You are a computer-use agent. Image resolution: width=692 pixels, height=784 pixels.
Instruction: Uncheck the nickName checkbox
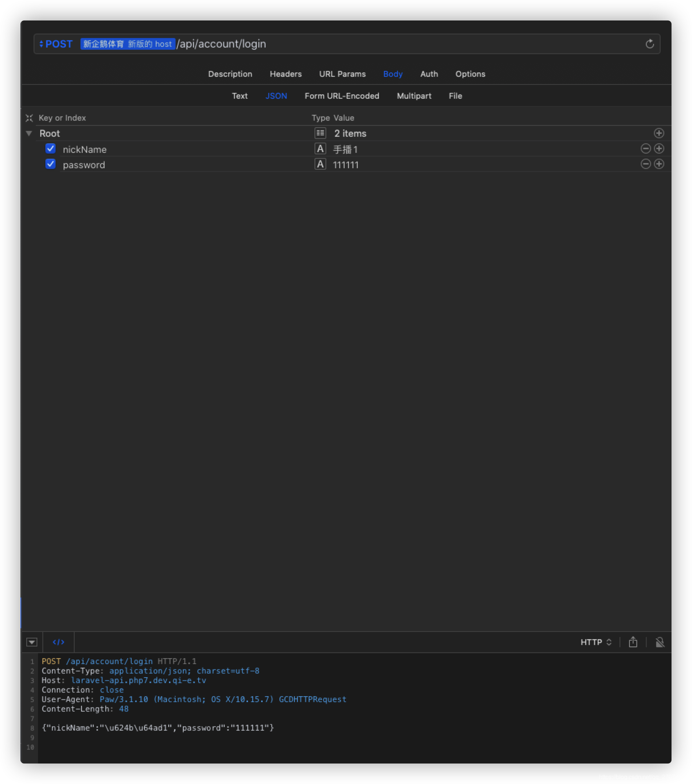pyautogui.click(x=50, y=148)
